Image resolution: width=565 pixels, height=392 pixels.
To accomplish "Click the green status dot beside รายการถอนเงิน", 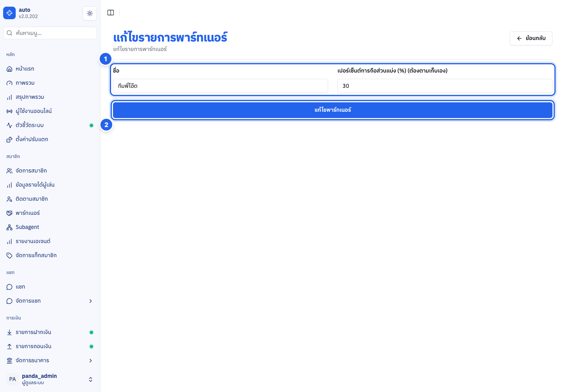I will click(91, 347).
